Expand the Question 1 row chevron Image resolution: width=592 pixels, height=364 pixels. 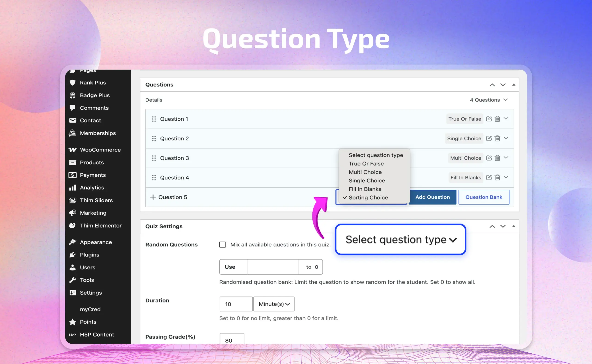tap(506, 118)
